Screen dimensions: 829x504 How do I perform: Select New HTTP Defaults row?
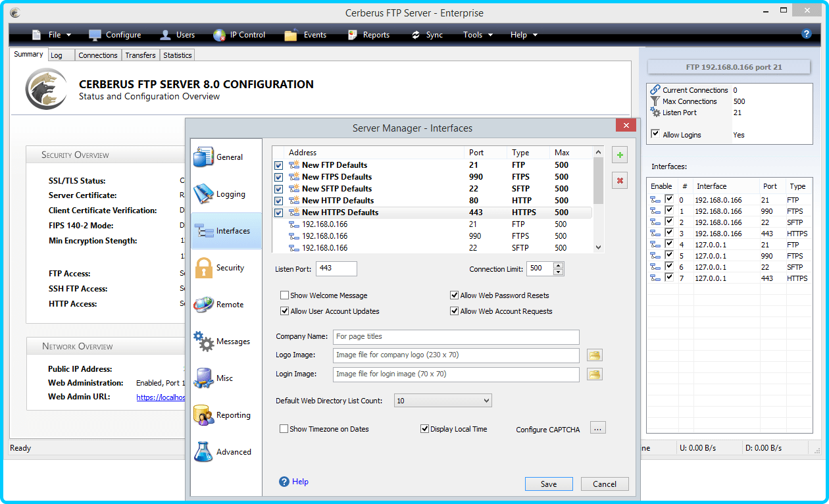pos(432,201)
